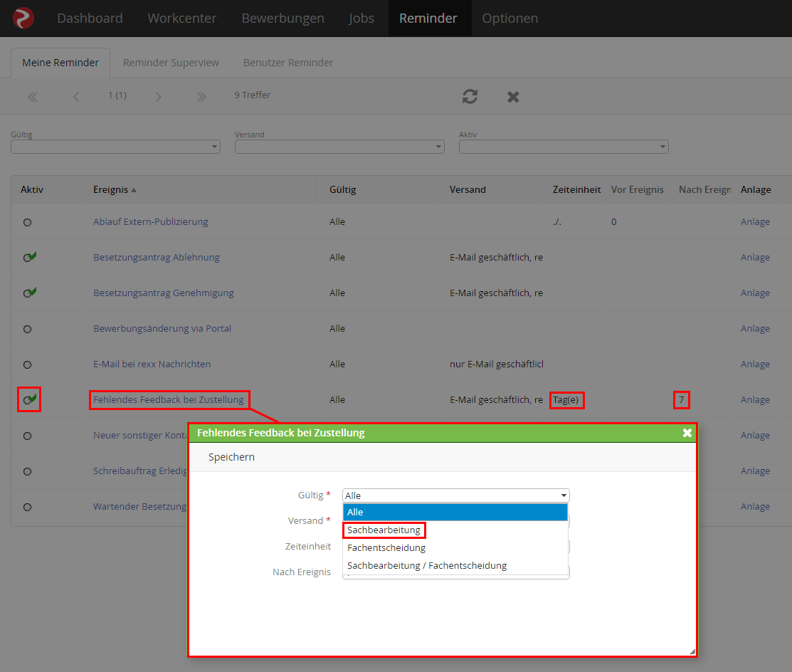Open Neuer sonstiger Kontakt reminder link

click(x=140, y=436)
